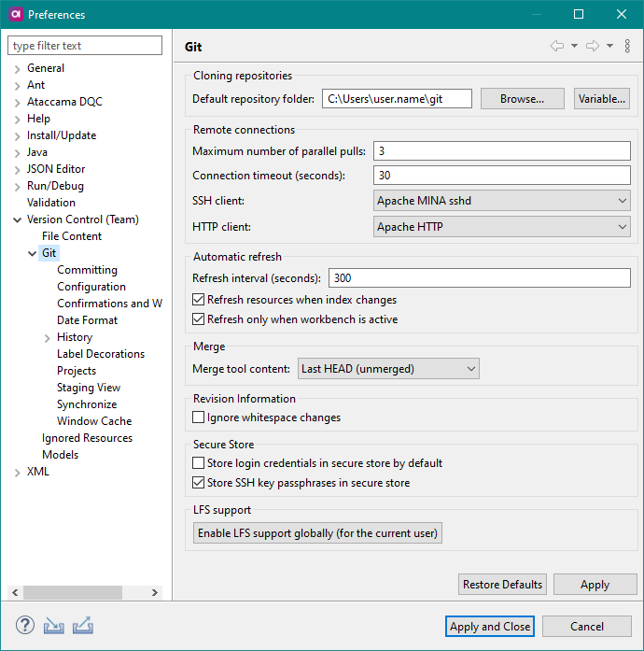Click the Browse... button
Viewport: 644px width, 651px height.
(523, 99)
